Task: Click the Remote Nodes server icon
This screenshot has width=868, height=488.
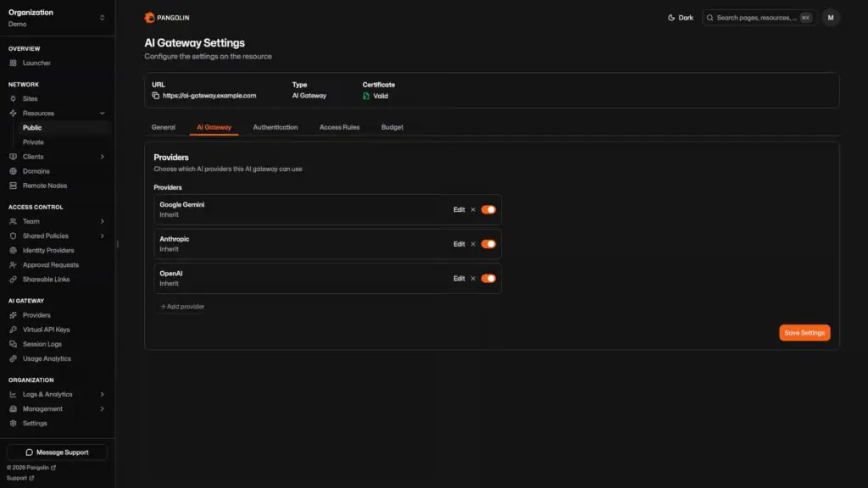Action: (x=14, y=186)
